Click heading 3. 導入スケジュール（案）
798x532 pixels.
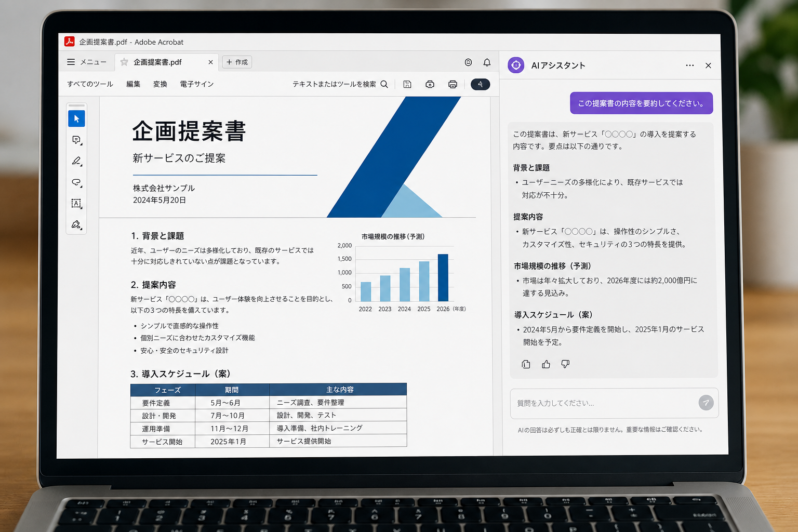180,374
